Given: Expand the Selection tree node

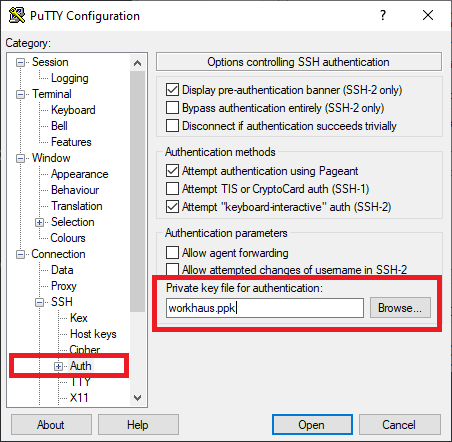Looking at the screenshot, I should 39,222.
